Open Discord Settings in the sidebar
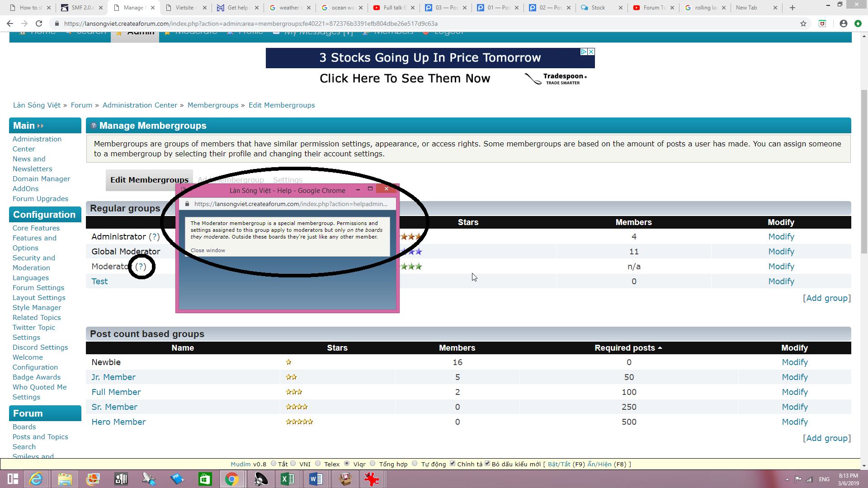 pyautogui.click(x=40, y=347)
